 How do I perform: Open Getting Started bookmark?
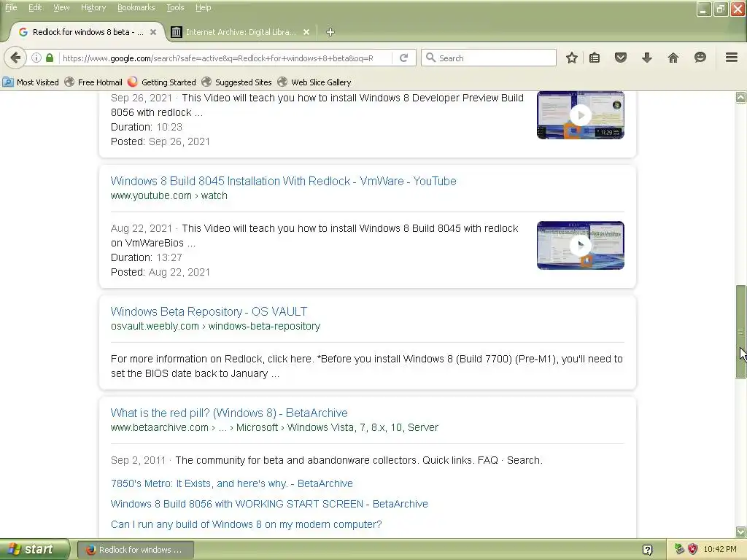(162, 82)
